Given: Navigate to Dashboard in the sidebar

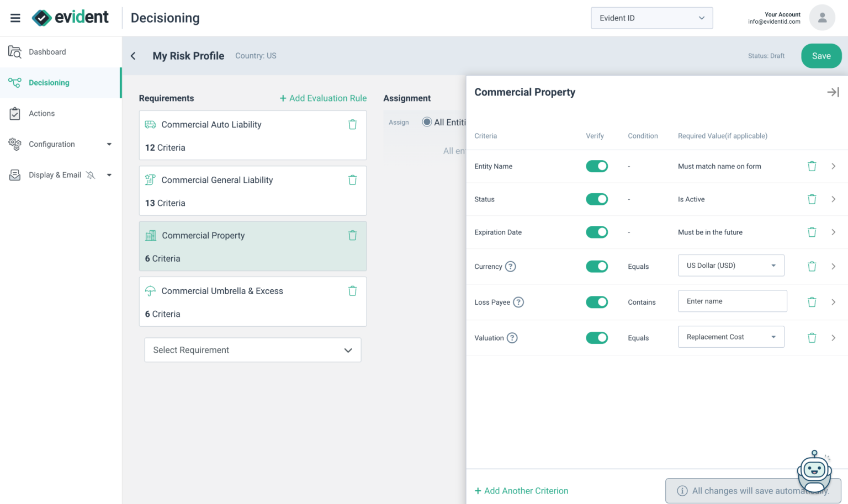Looking at the screenshot, I should tap(47, 51).
